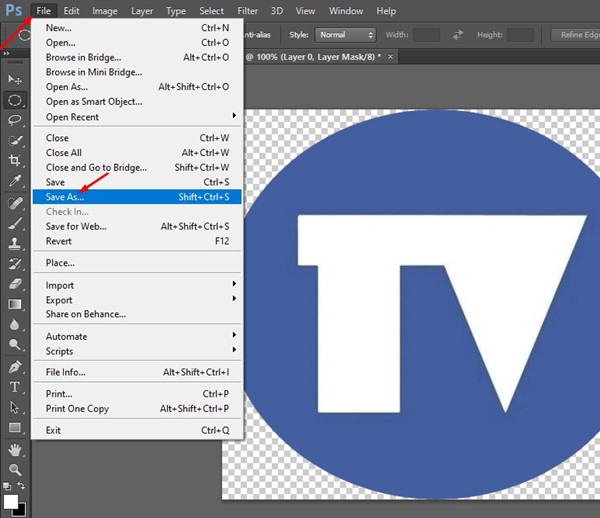
Task: Click the white foreground color swatch
Action: [x=10, y=502]
